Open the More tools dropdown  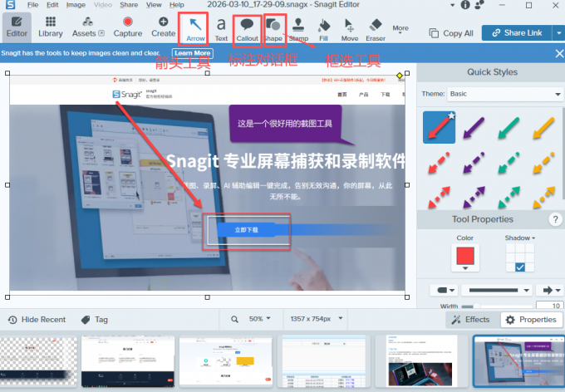point(400,30)
